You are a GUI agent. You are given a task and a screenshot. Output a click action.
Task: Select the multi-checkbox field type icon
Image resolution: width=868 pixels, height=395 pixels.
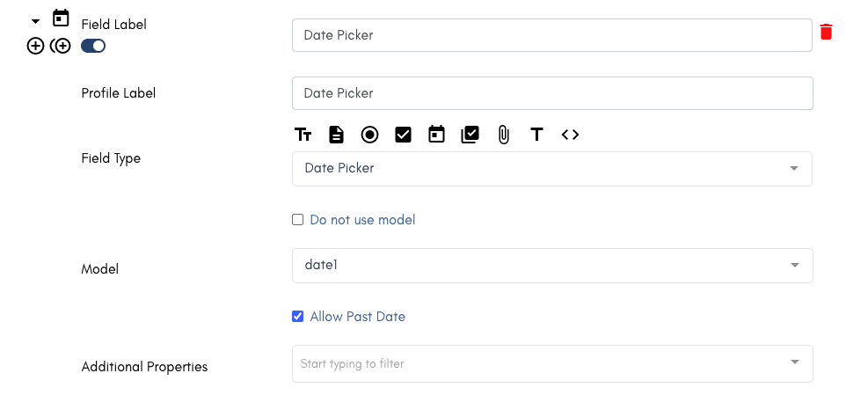tap(470, 135)
